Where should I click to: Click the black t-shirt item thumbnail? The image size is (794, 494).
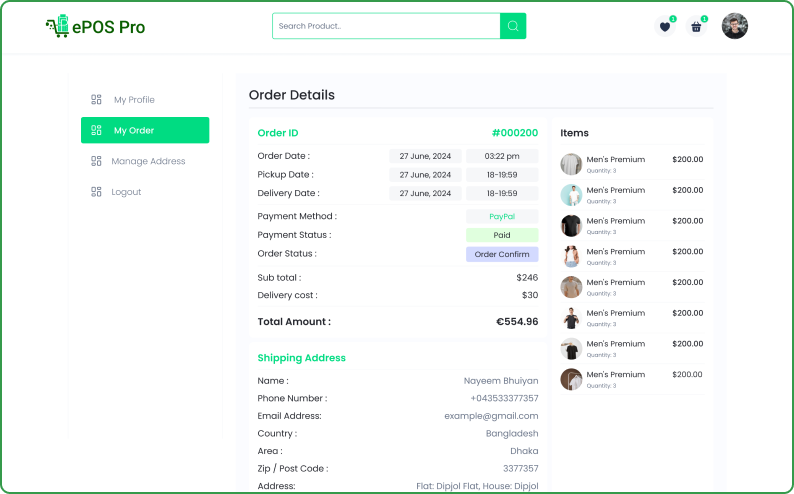(x=571, y=225)
